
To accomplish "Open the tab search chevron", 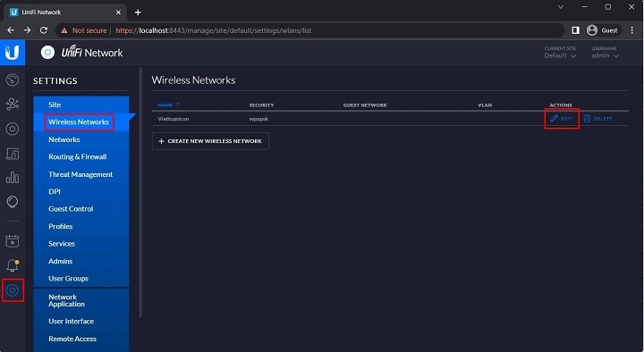I will tap(561, 7).
